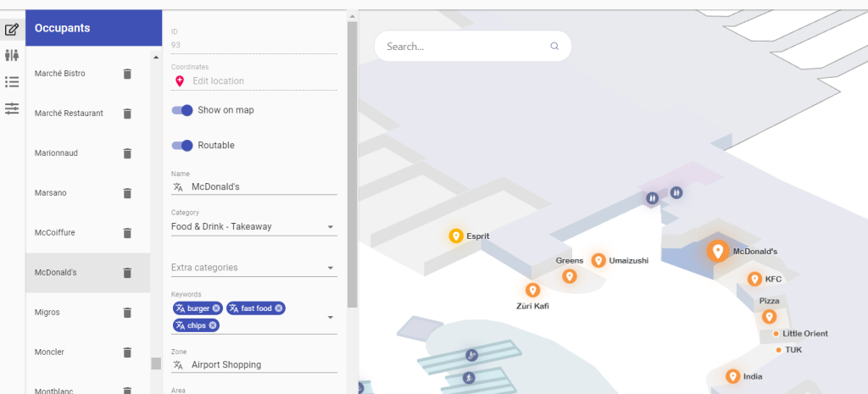The width and height of the screenshot is (868, 394).
Task: Toggle the Routable switch
Action: point(182,146)
